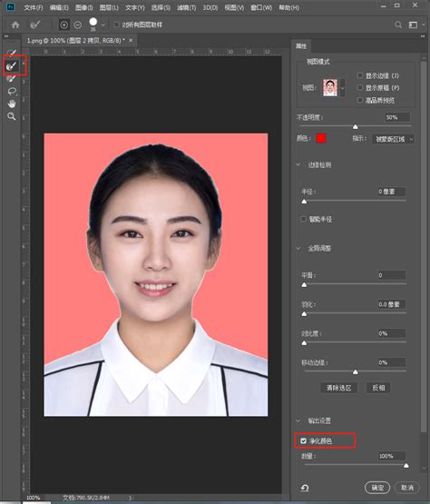Select the Refine Edge Brush tool

pyautogui.click(x=12, y=66)
